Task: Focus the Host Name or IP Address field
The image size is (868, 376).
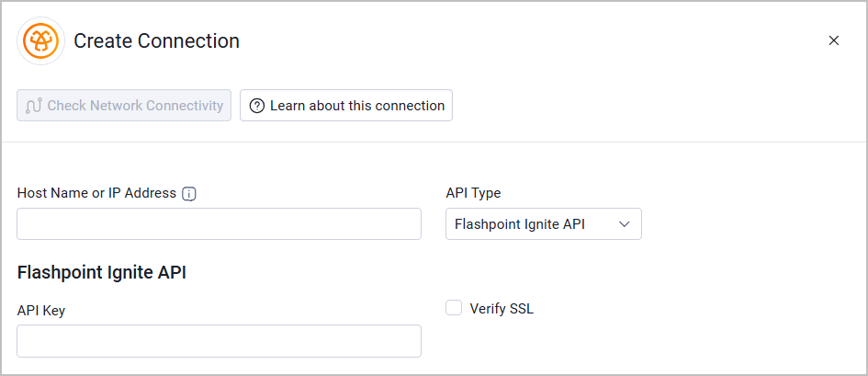Action: point(220,223)
